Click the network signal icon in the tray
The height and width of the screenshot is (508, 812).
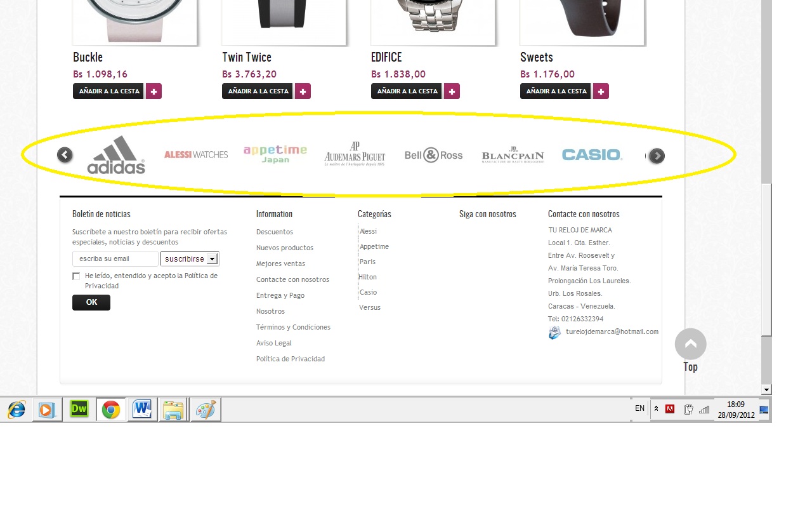pyautogui.click(x=704, y=410)
